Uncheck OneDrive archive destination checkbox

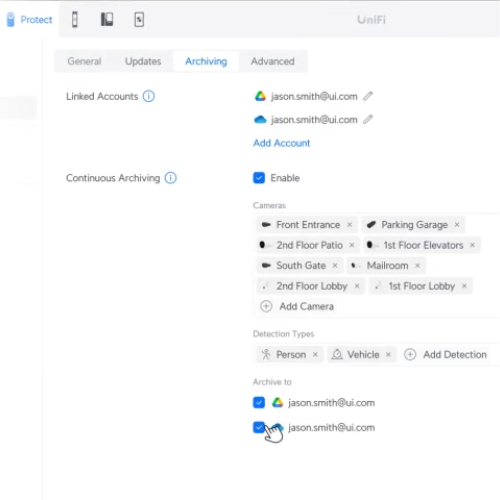tap(259, 427)
